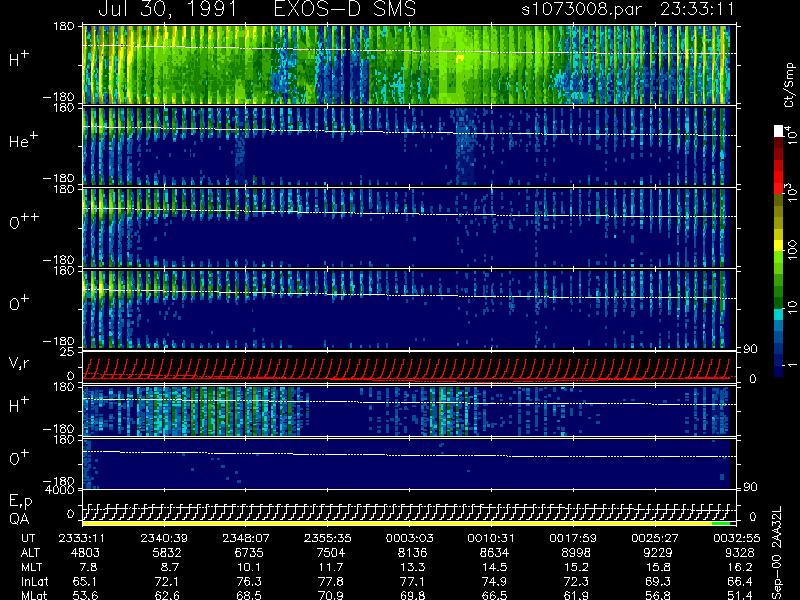The image size is (800, 600).
Task: Click MLT value "13.3"
Action: click(413, 567)
